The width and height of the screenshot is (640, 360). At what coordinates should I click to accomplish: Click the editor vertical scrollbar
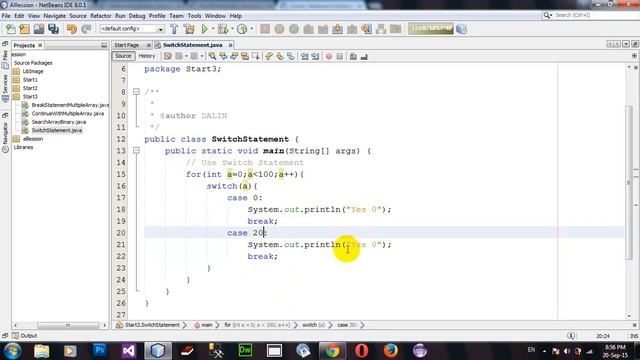[629, 182]
